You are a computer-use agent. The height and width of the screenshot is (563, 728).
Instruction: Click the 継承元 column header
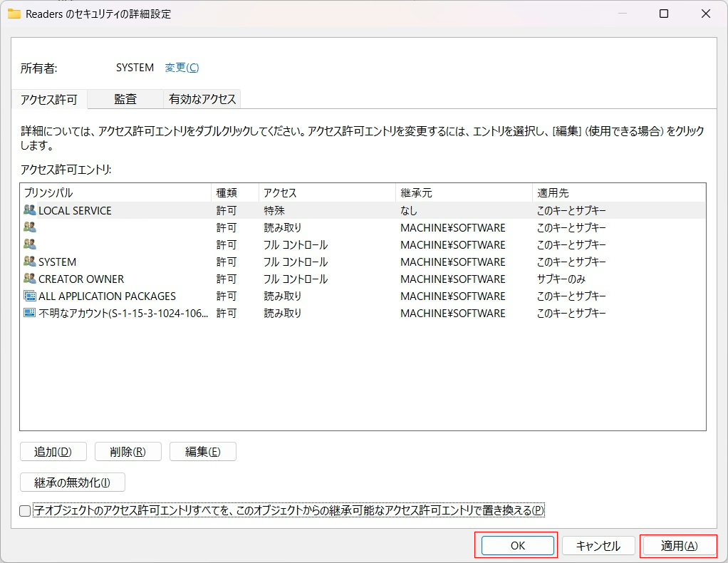[464, 193]
